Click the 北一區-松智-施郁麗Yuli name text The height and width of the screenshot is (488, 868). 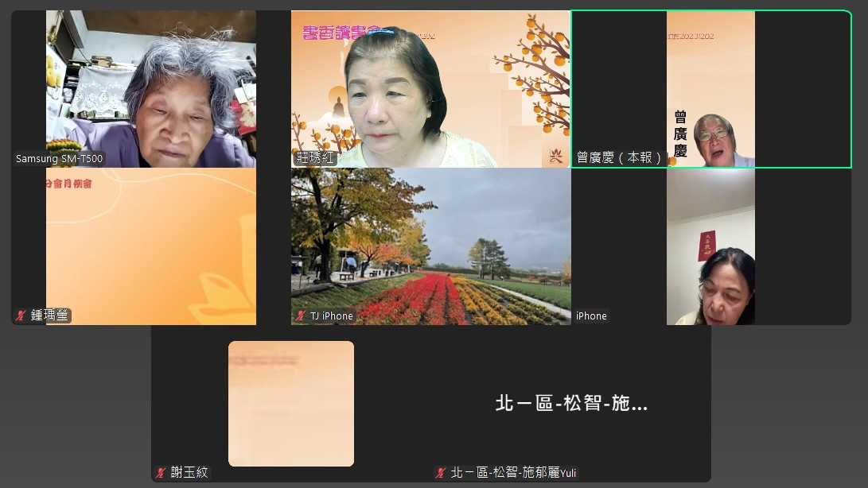(513, 472)
